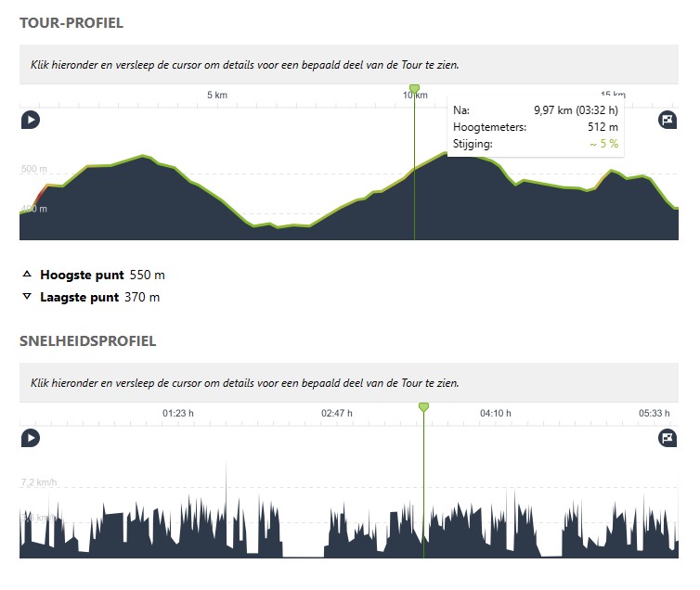The width and height of the screenshot is (700, 590).
Task: Click the start icon on the speed profile
Action: tap(31, 438)
